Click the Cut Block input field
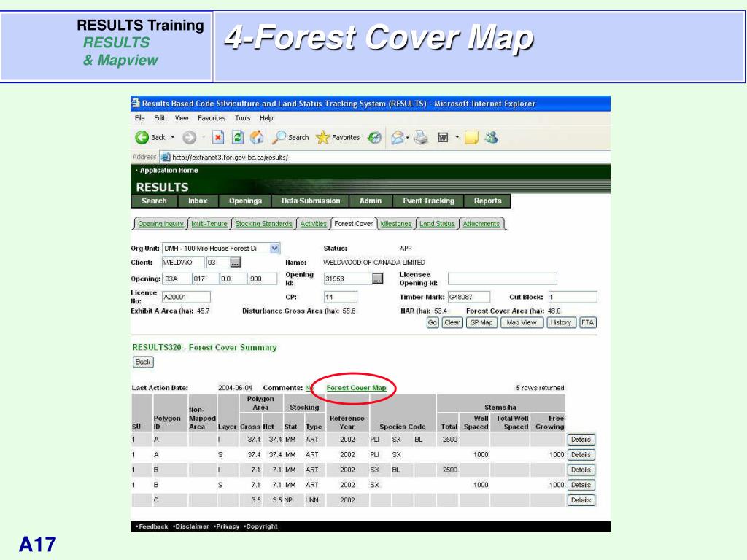Screen dimensions: 747x560 573,297
